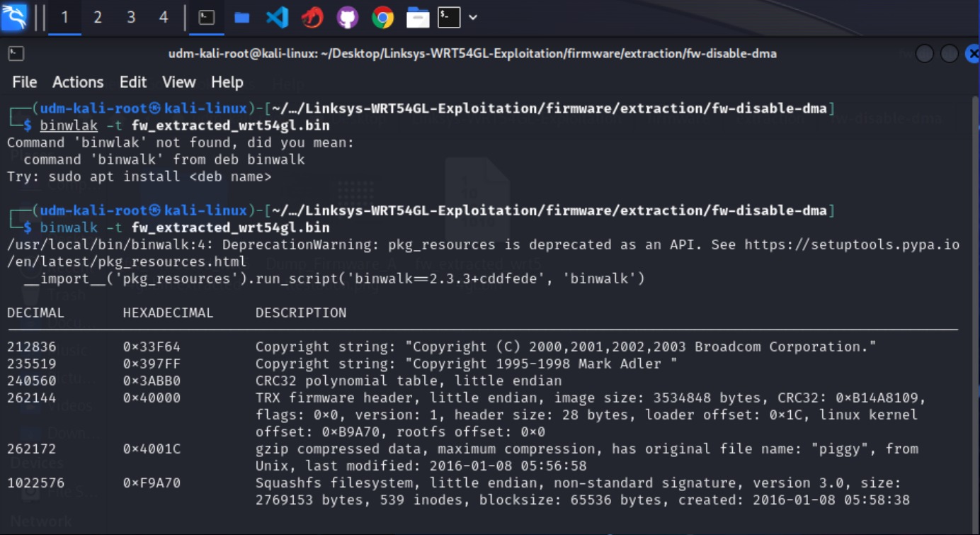Click the 'TRX firmware header' description

(591, 415)
